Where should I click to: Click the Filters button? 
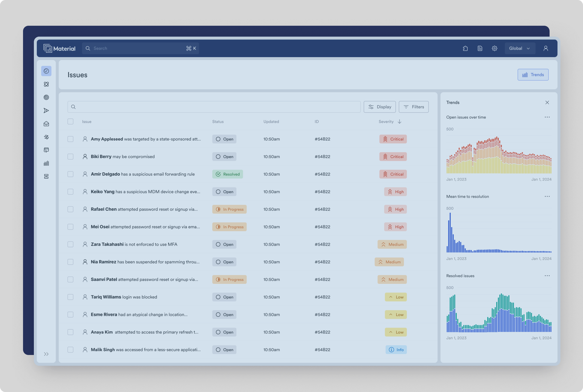coord(413,107)
